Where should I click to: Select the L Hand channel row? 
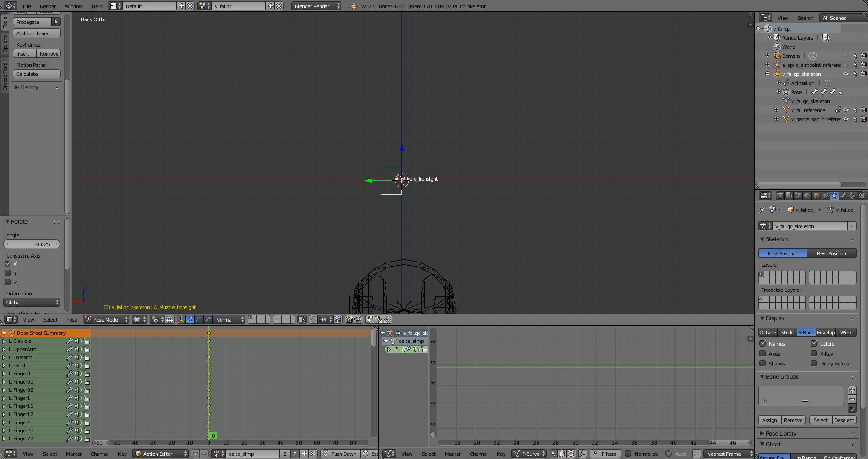click(45, 365)
